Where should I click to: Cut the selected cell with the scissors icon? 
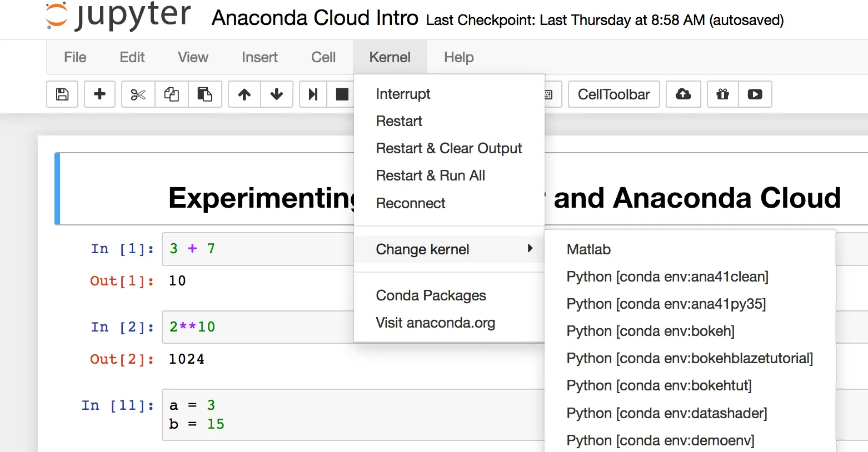[138, 94]
